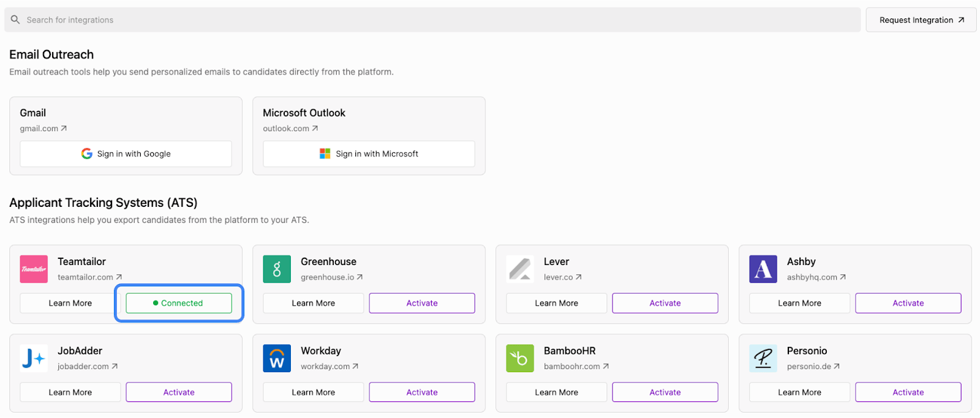Screen dimensions: 980x418
Task: Activate the JobAdder integration
Action: [x=179, y=392]
